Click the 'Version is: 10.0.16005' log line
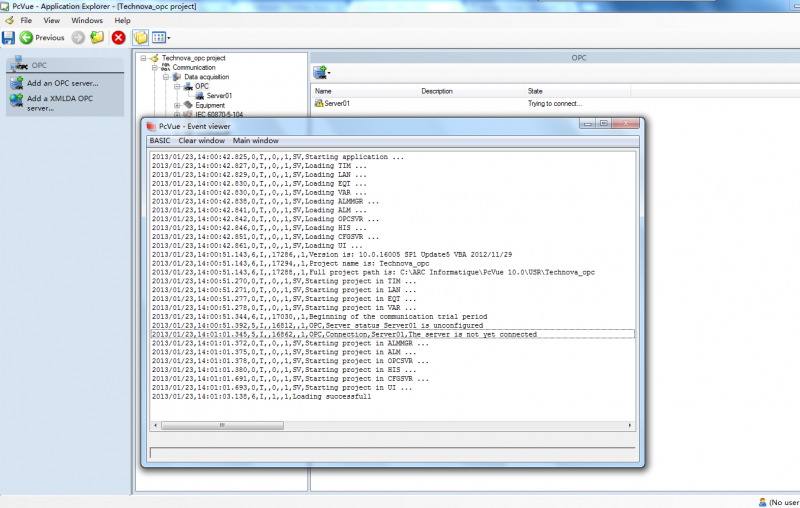Image resolution: width=800 pixels, height=508 pixels. 332,255
